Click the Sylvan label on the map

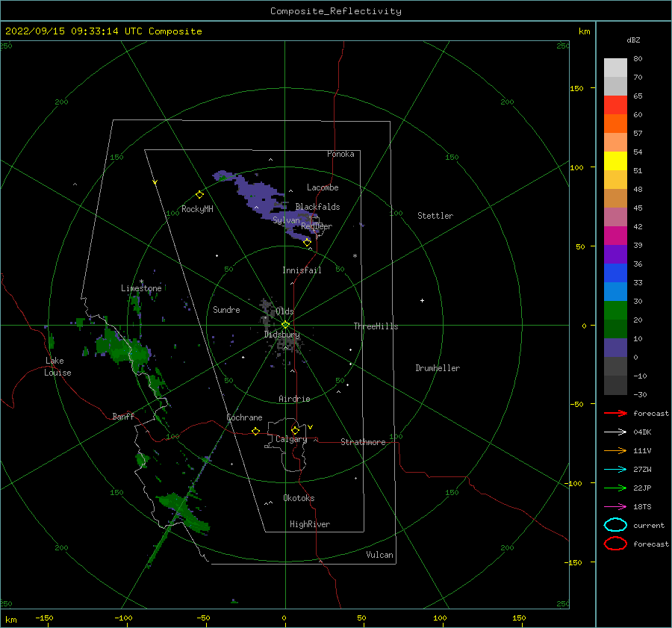point(286,220)
